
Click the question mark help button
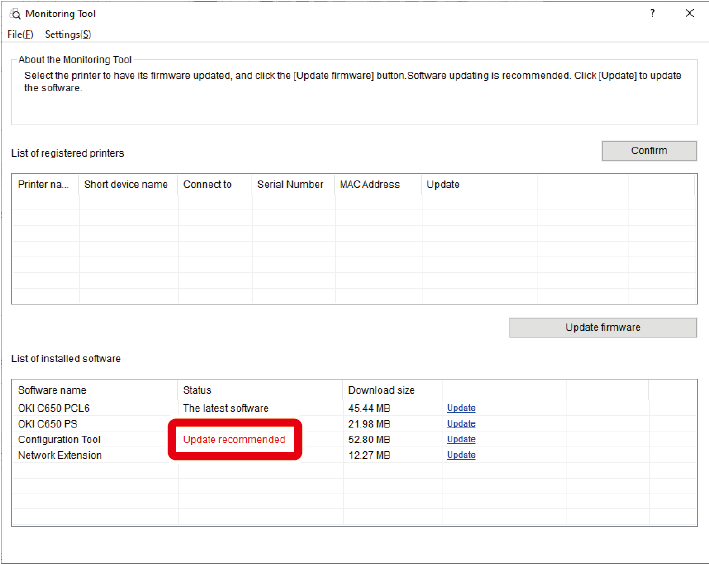652,14
